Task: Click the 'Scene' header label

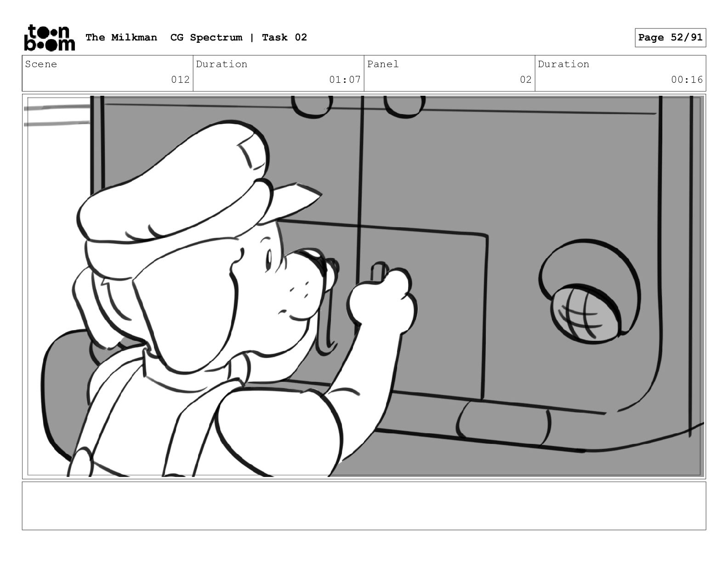Action: click(41, 64)
